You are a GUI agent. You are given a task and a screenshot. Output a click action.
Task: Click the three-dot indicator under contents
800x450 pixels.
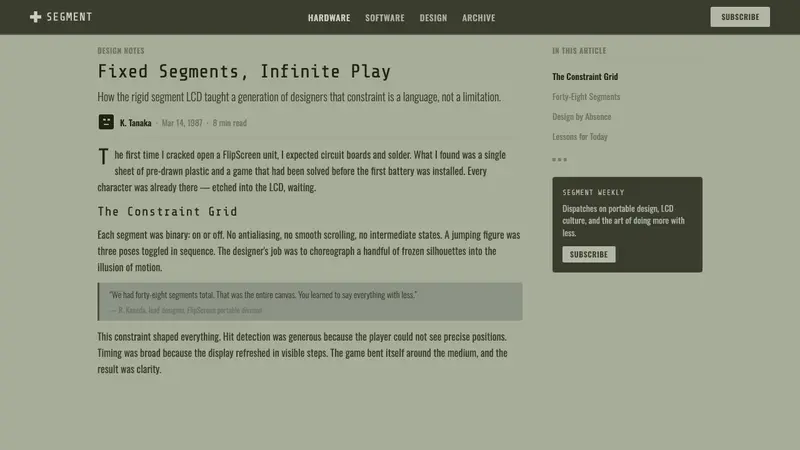click(x=559, y=160)
